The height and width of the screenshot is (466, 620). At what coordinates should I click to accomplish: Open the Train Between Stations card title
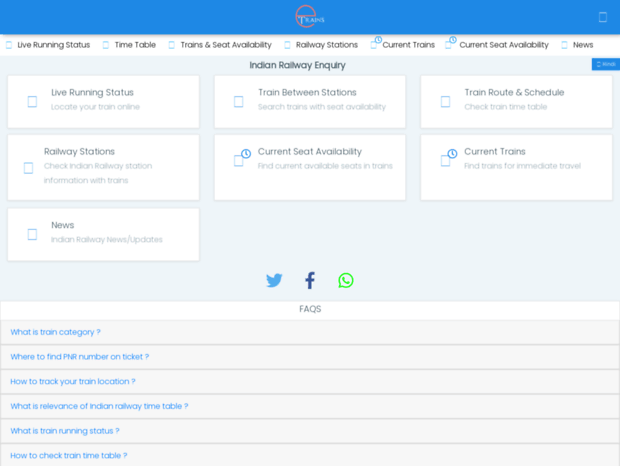[307, 92]
